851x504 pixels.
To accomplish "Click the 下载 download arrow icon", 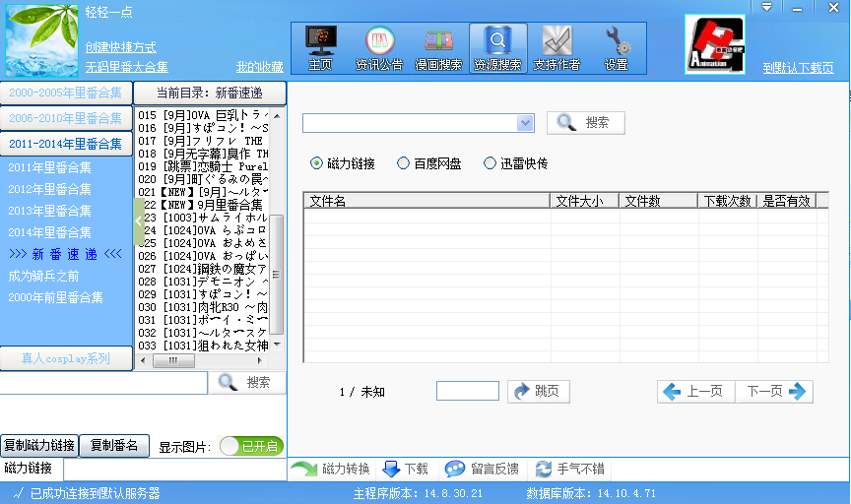I will pyautogui.click(x=390, y=470).
